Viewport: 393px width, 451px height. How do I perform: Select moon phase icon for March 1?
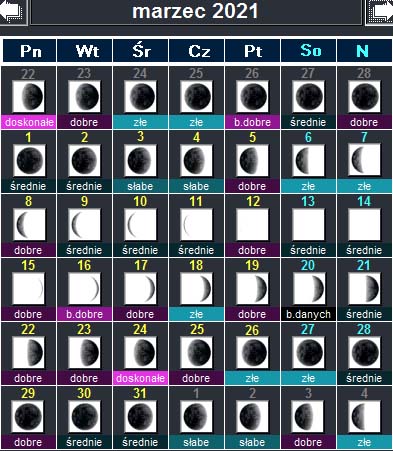[x=30, y=160]
